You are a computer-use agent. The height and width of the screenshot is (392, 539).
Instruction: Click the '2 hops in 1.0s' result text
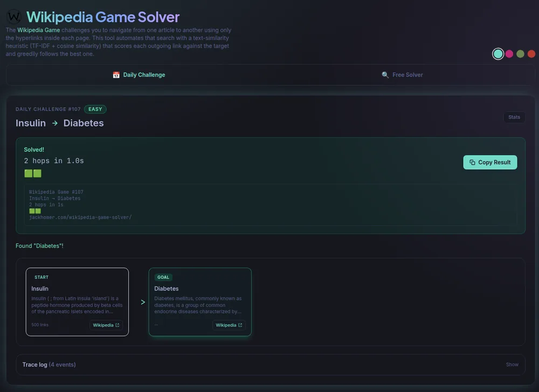pyautogui.click(x=54, y=160)
